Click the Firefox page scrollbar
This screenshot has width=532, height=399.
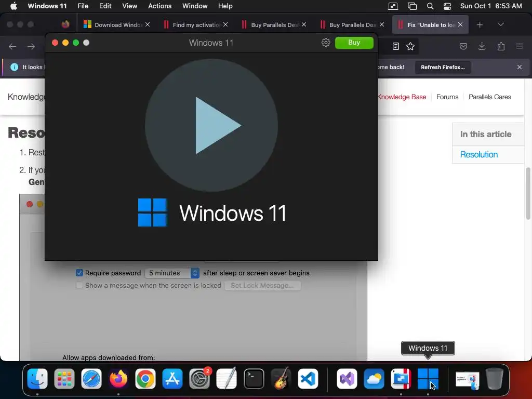[528, 193]
